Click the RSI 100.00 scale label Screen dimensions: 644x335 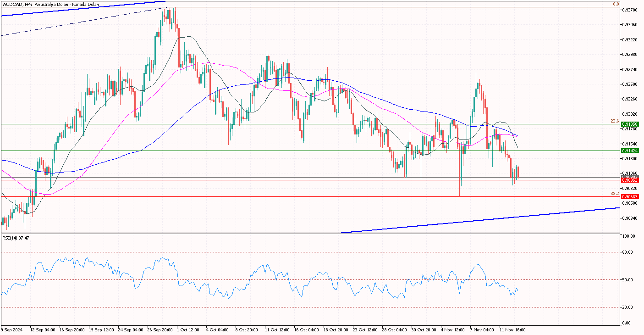630,236
